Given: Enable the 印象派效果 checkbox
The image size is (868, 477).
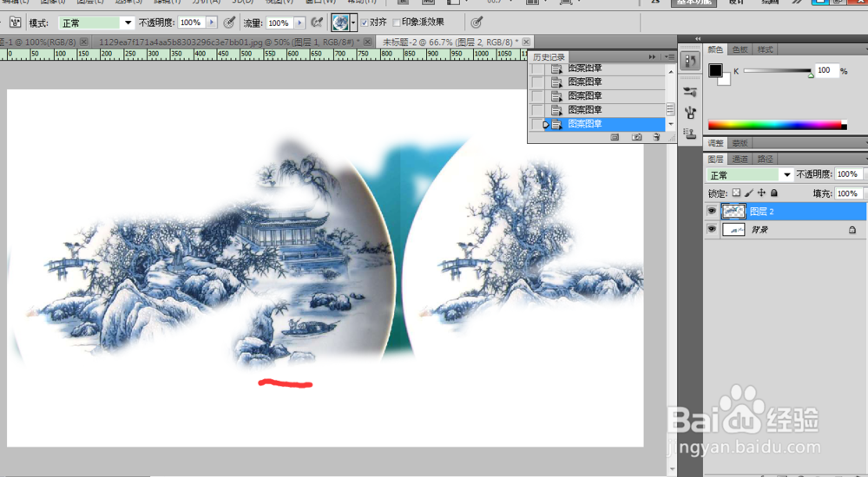Looking at the screenshot, I should coord(397,23).
